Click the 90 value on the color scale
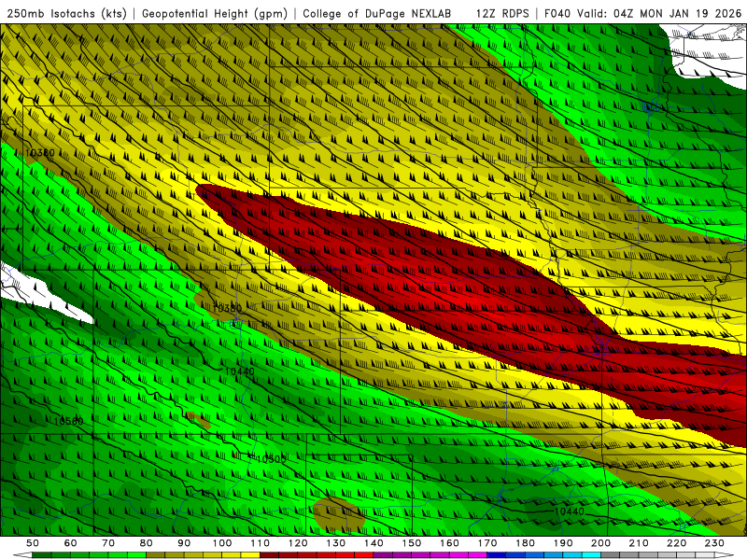This screenshot has width=747, height=560. pyautogui.click(x=184, y=543)
